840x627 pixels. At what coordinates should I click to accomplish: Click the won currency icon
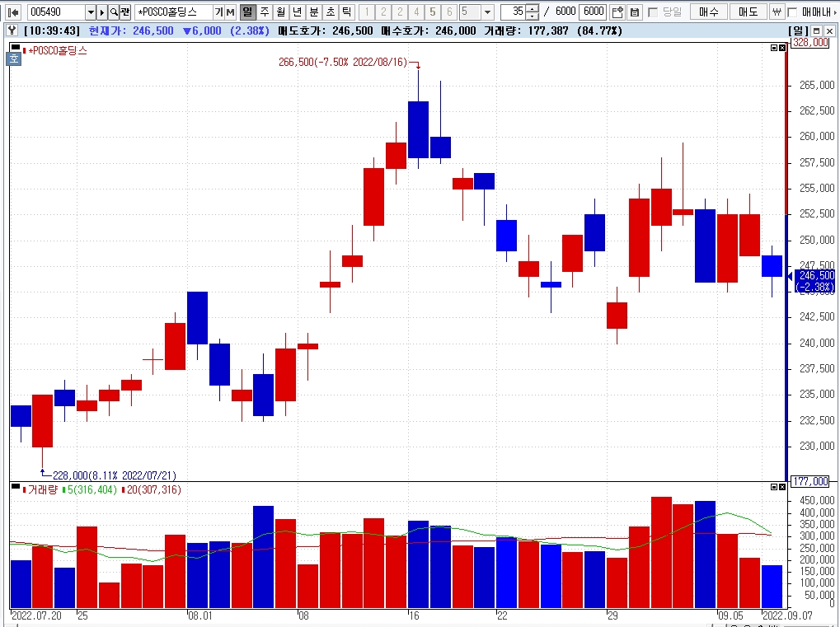click(777, 12)
